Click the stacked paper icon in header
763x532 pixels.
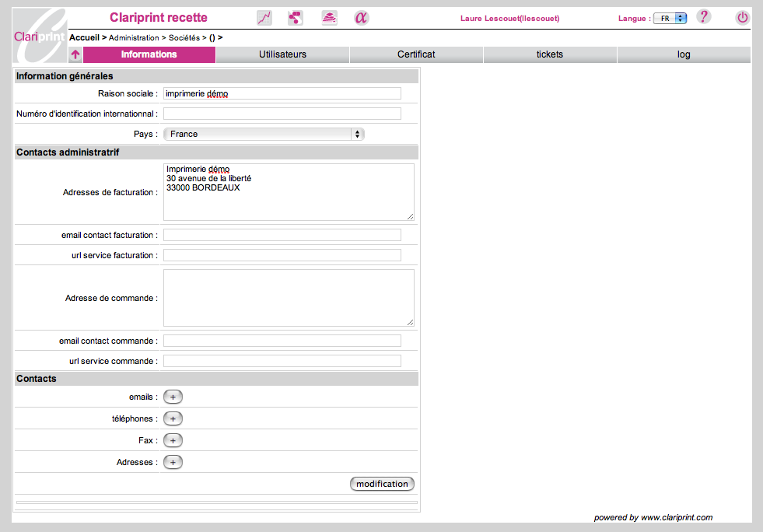tap(329, 18)
